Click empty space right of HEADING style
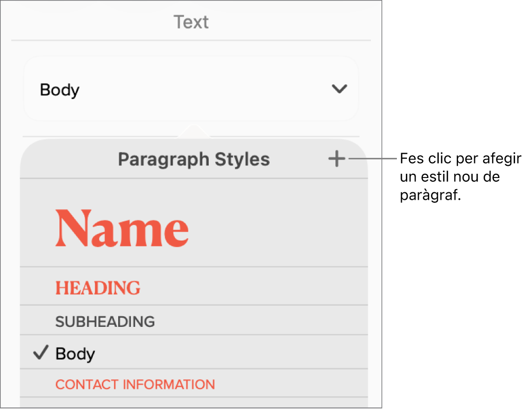This screenshot has width=532, height=409. [254, 288]
